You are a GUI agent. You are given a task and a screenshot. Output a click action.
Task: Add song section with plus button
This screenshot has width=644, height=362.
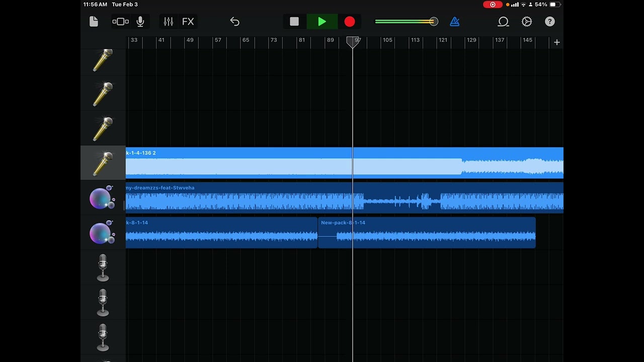557,42
